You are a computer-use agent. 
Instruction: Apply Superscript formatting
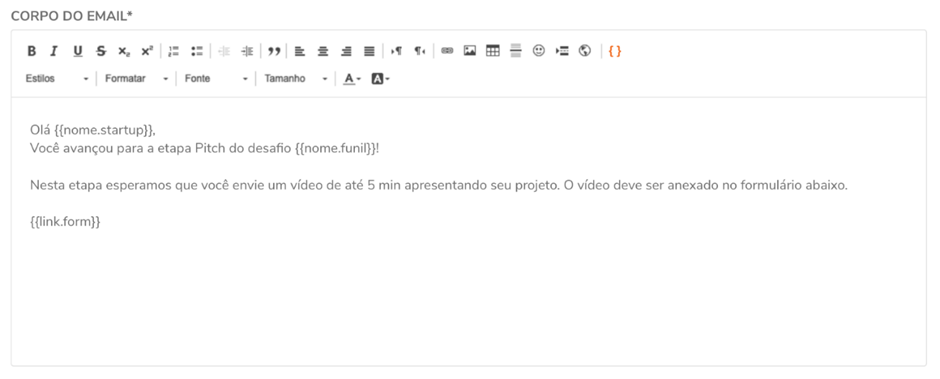(x=147, y=52)
